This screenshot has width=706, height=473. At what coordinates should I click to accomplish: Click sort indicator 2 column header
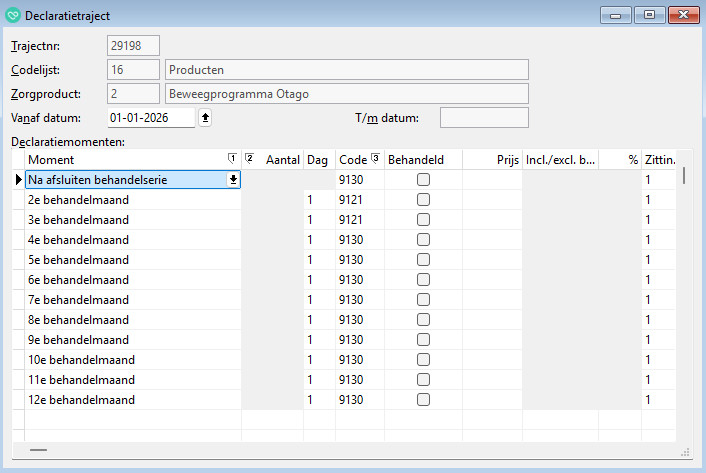point(249,159)
